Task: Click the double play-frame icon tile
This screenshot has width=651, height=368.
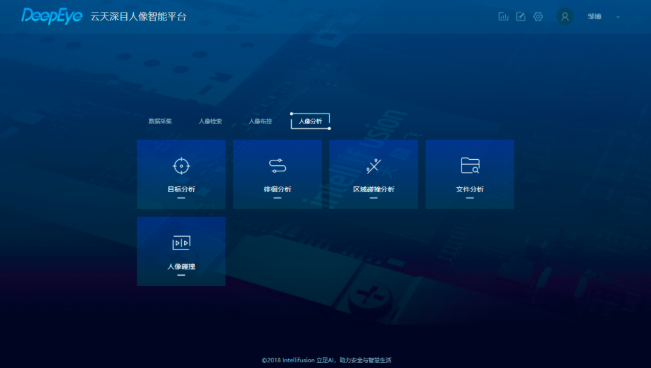Action: tap(181, 243)
